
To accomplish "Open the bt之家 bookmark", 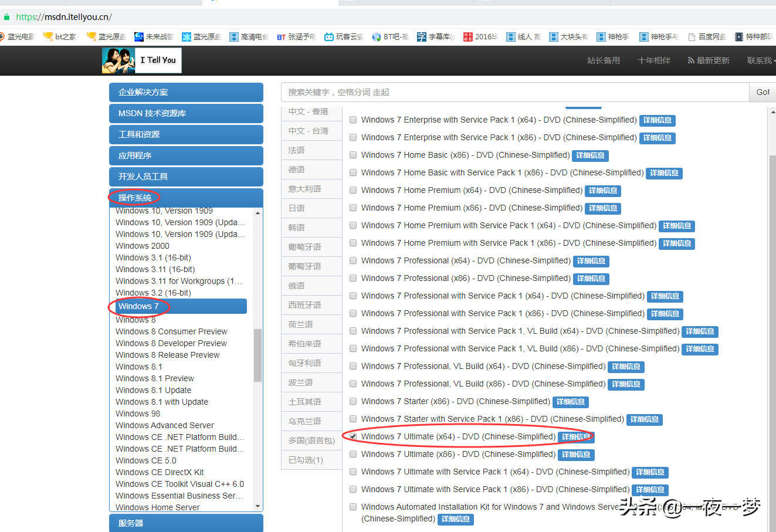I will point(60,37).
